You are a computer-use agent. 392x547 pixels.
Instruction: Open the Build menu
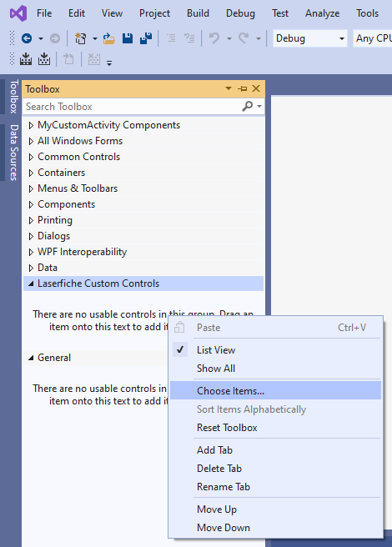point(198,13)
